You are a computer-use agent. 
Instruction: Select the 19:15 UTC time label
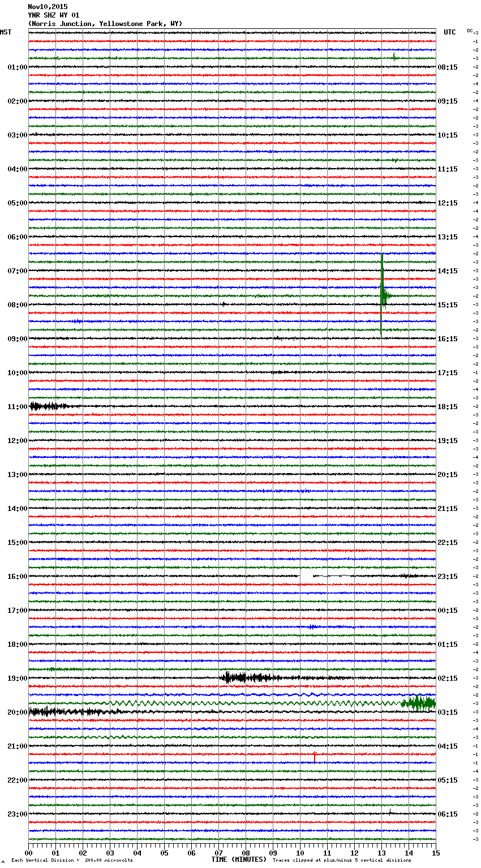448,441
